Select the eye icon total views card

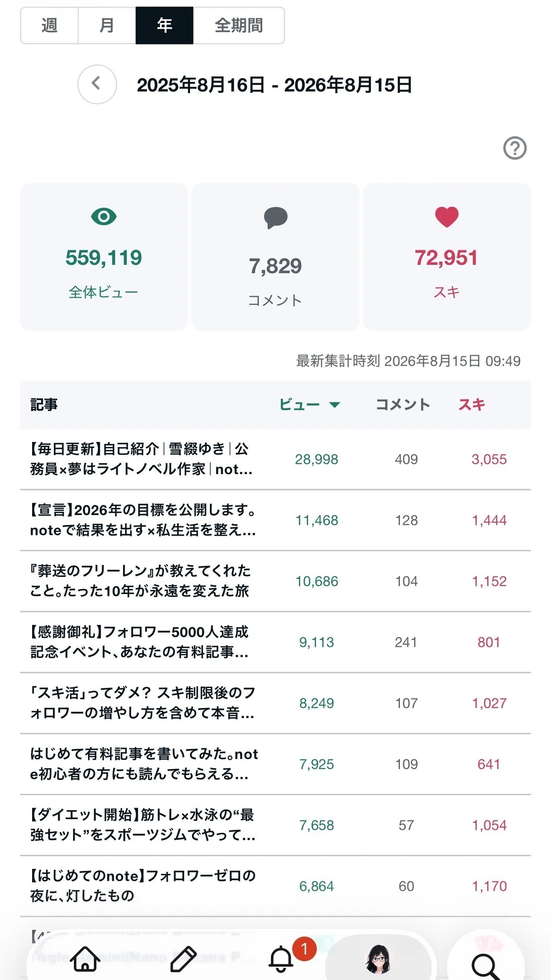[x=104, y=257]
